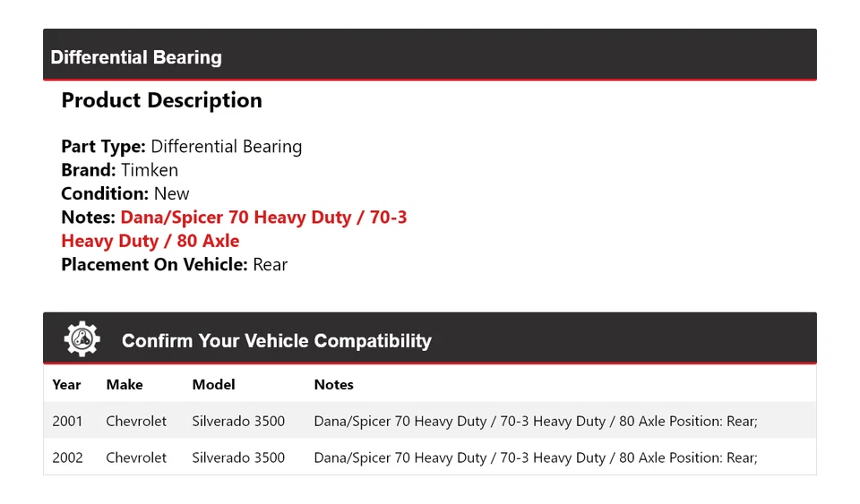Click the notes cell of the 2001 row
Viewport: 860px width, 504px height.
(x=535, y=421)
